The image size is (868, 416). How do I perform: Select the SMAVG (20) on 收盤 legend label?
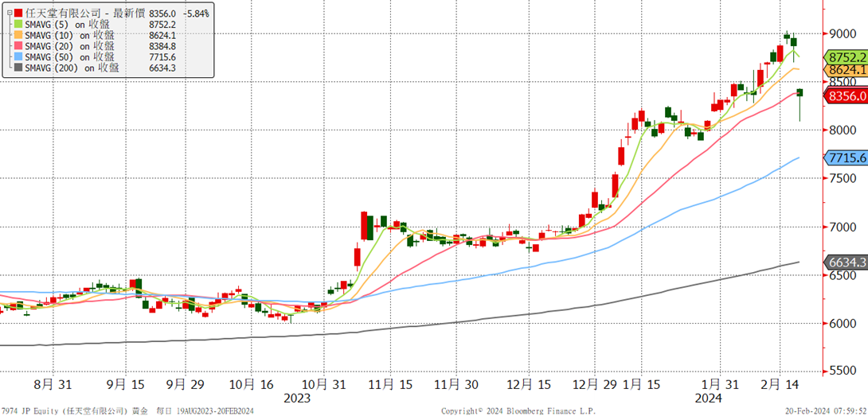pyautogui.click(x=70, y=46)
